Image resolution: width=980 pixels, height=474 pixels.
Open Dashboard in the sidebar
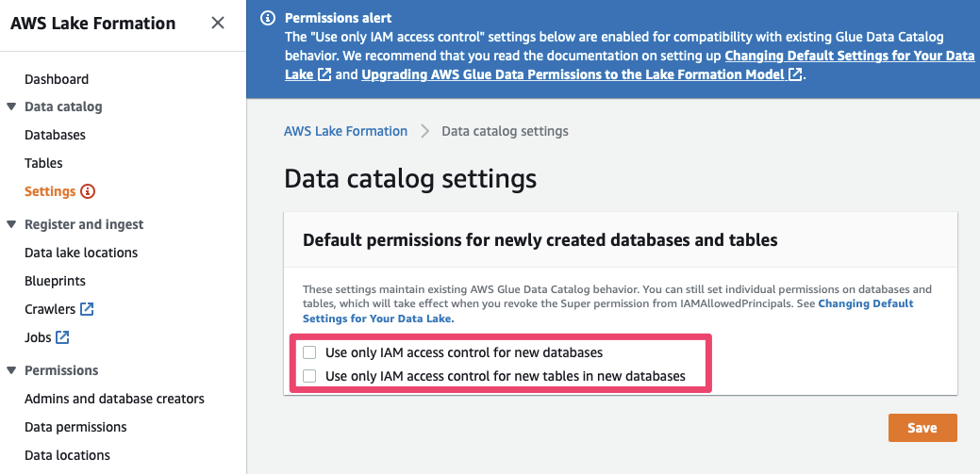(57, 79)
